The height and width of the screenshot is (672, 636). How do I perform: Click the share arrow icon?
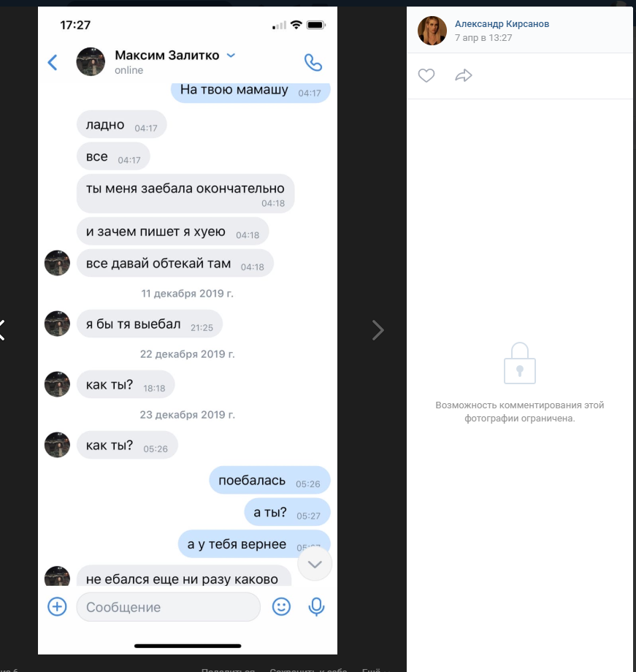[x=463, y=75]
